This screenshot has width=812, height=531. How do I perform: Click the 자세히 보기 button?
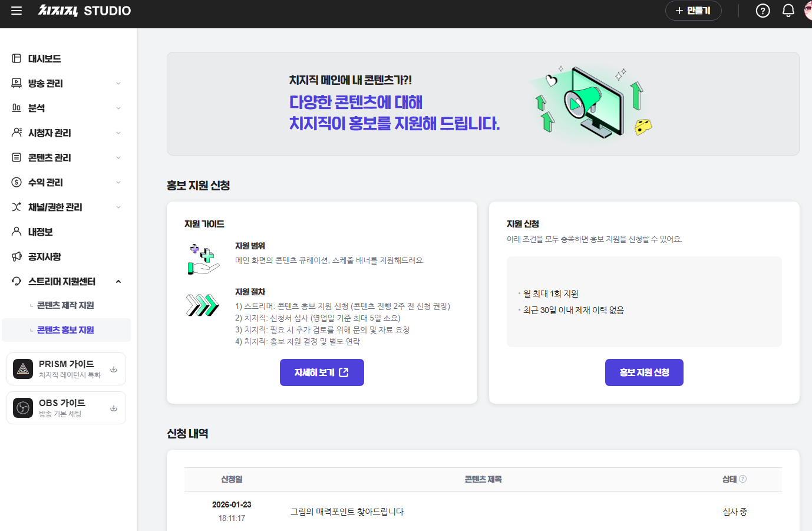pos(322,372)
